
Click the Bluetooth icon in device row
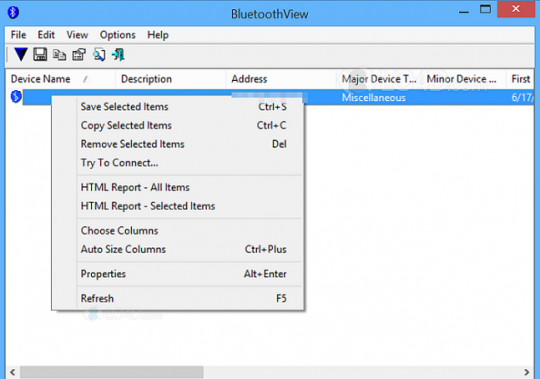(x=16, y=96)
